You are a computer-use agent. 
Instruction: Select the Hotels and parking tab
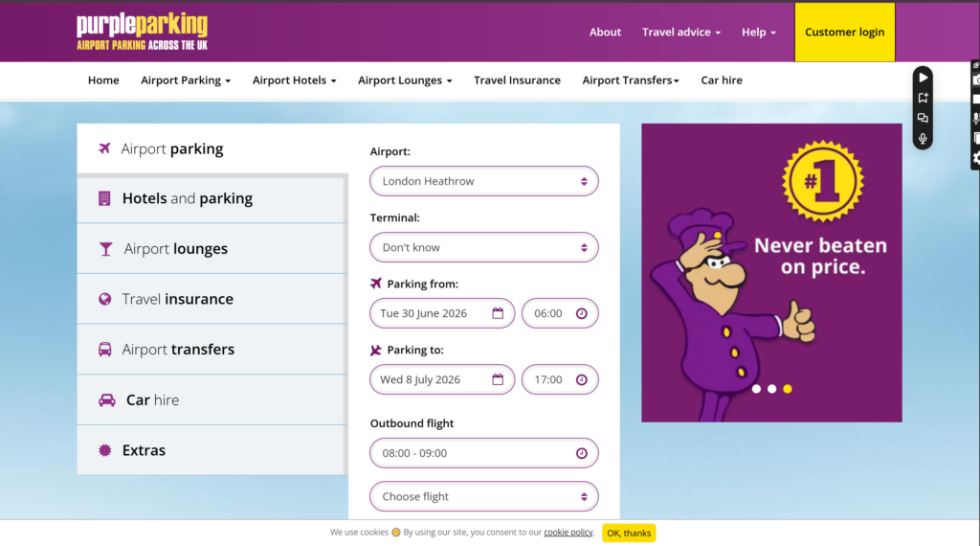tap(212, 198)
